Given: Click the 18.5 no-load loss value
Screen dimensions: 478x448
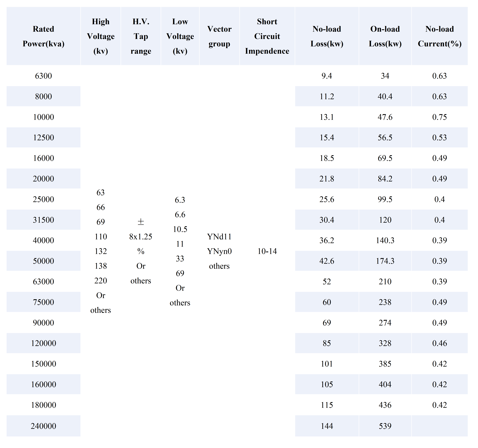Looking at the screenshot, I should [x=327, y=158].
